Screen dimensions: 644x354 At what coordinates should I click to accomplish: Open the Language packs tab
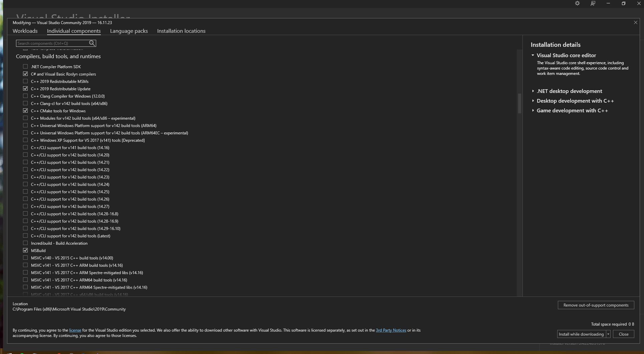click(x=129, y=31)
